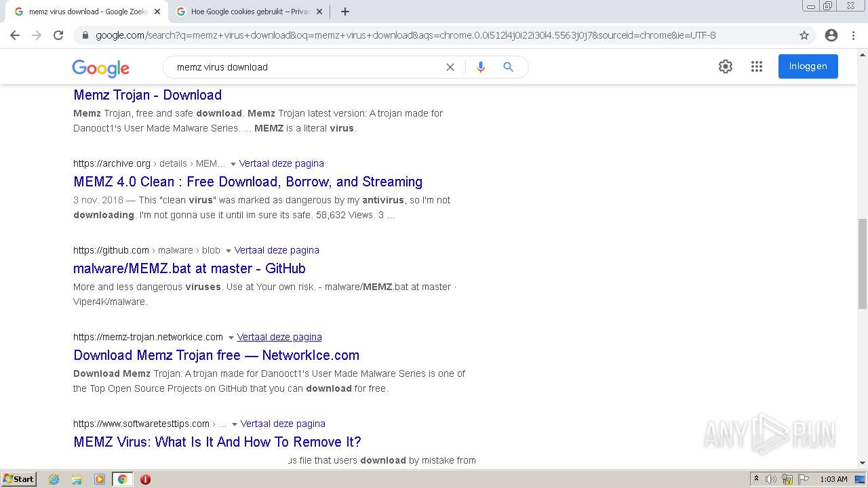
Task: Click the site lock icon in address bar
Action: tap(85, 35)
